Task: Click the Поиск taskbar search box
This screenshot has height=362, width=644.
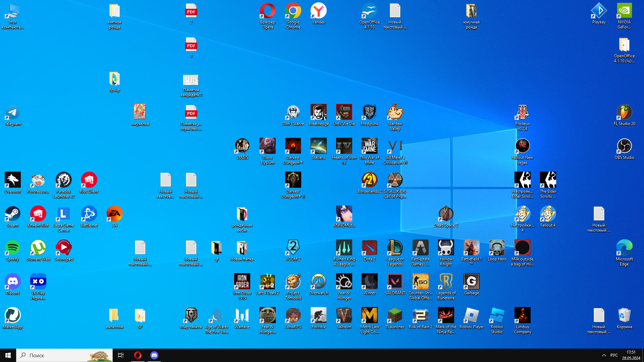Action: [x=64, y=355]
